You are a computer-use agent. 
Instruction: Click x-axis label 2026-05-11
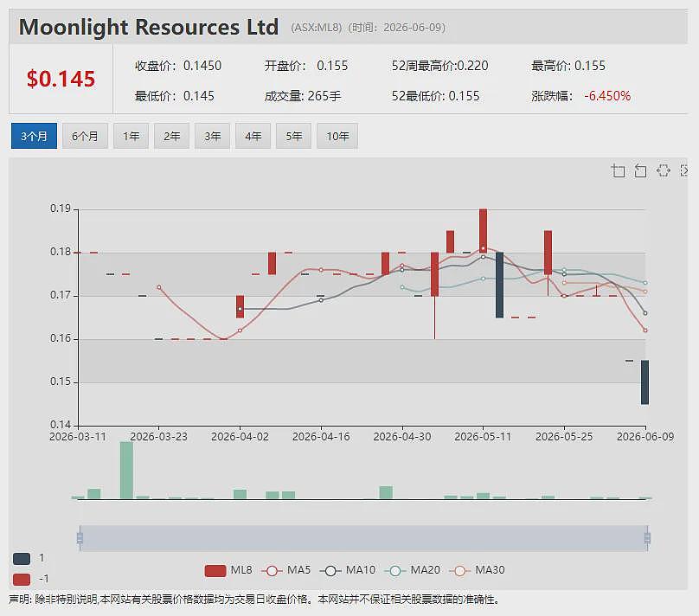[x=483, y=436]
